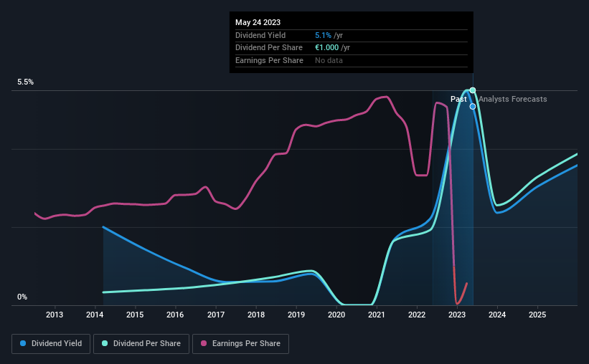Toggle the Dividend Per Share legend button
Image resolution: width=589 pixels, height=364 pixels.
tap(141, 344)
